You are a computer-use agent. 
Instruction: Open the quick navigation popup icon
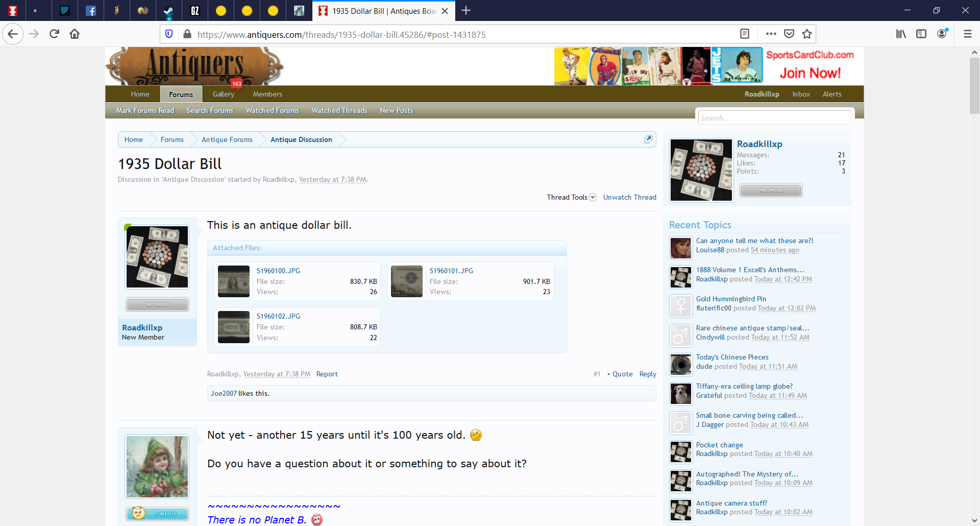coord(648,139)
